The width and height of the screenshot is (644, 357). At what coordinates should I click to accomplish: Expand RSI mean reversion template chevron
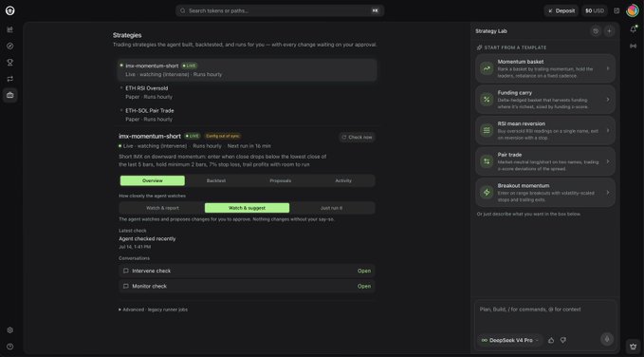[x=608, y=130]
